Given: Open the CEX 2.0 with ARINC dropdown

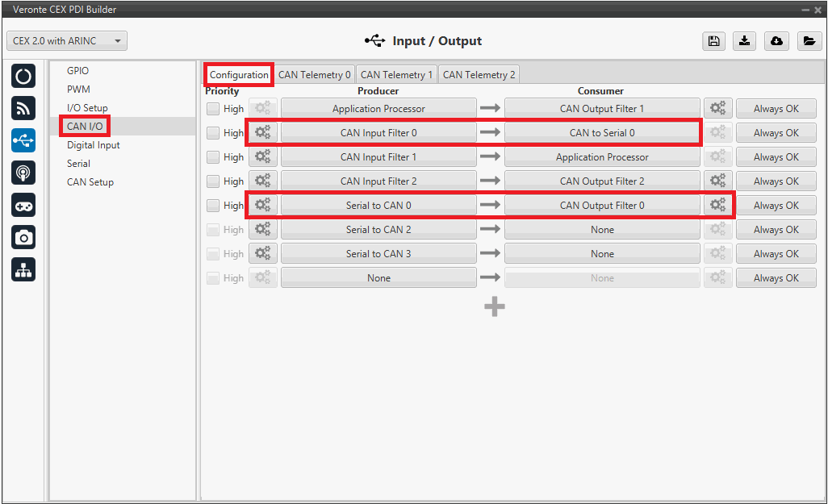Looking at the screenshot, I should pyautogui.click(x=67, y=41).
